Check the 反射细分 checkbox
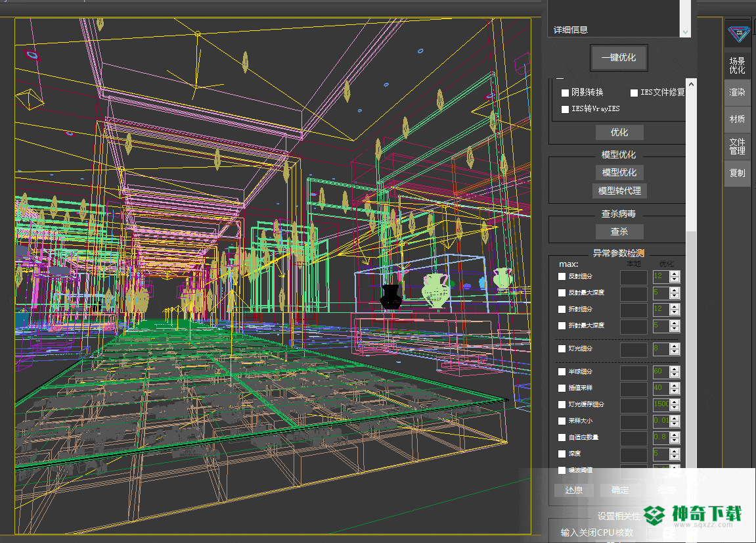This screenshot has width=756, height=543. 562,277
